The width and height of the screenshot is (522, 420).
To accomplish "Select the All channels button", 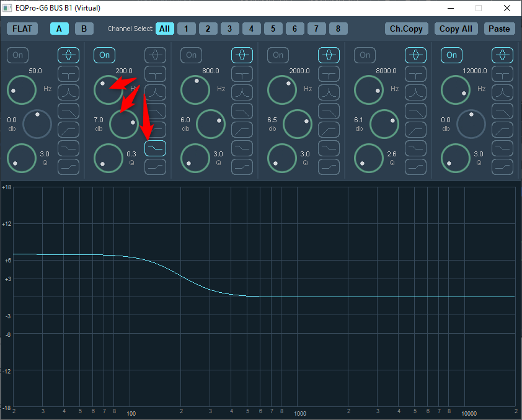I will pyautogui.click(x=164, y=29).
